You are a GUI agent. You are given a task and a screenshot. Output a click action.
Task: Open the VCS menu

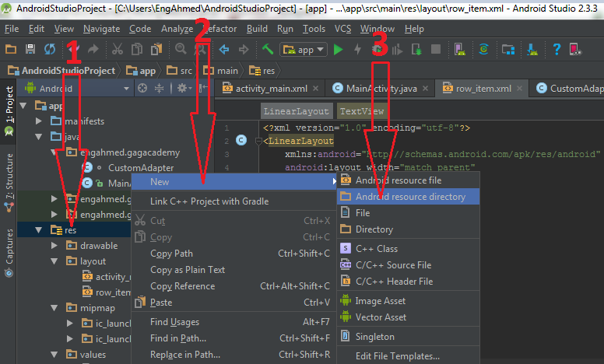pyautogui.click(x=342, y=29)
